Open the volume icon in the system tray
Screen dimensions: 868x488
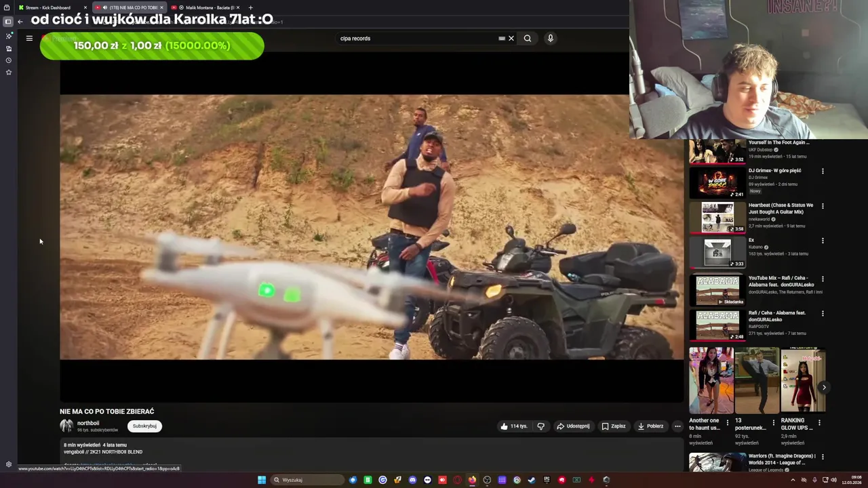click(833, 480)
